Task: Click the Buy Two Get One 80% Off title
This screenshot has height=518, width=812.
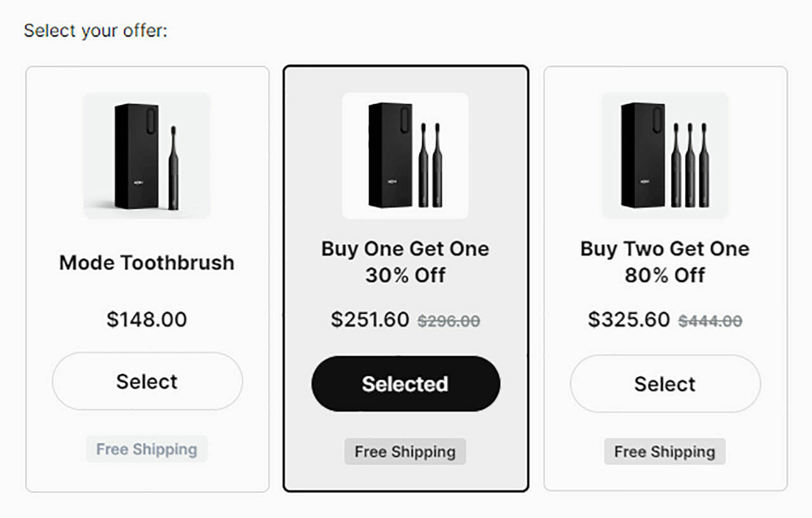Action: tap(665, 261)
